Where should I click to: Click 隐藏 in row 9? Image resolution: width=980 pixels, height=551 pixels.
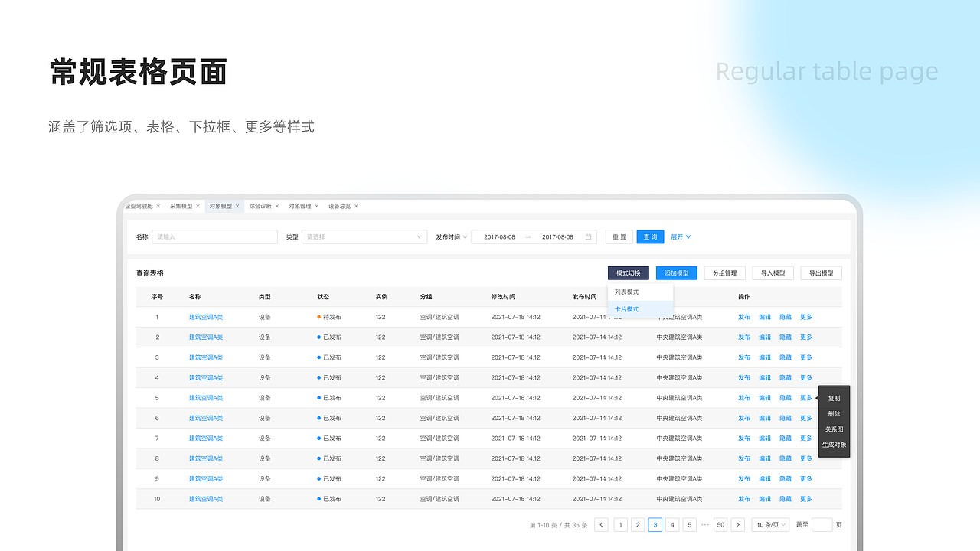tap(786, 478)
